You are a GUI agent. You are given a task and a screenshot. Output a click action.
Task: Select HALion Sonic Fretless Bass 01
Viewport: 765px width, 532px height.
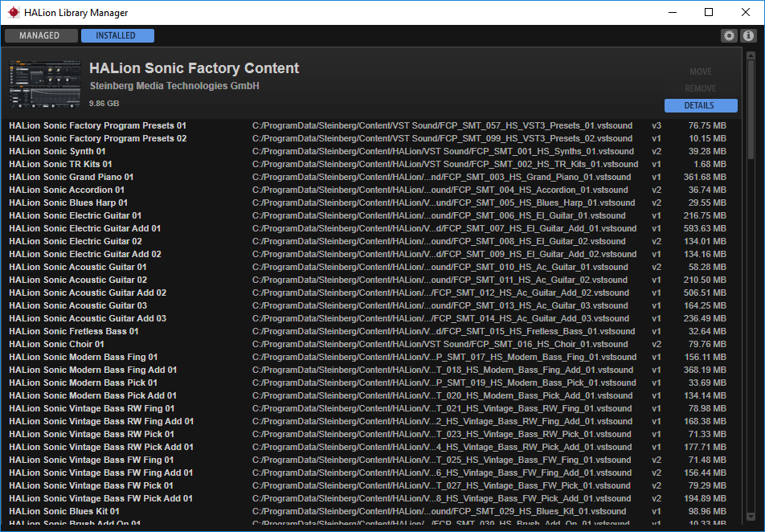pos(74,331)
